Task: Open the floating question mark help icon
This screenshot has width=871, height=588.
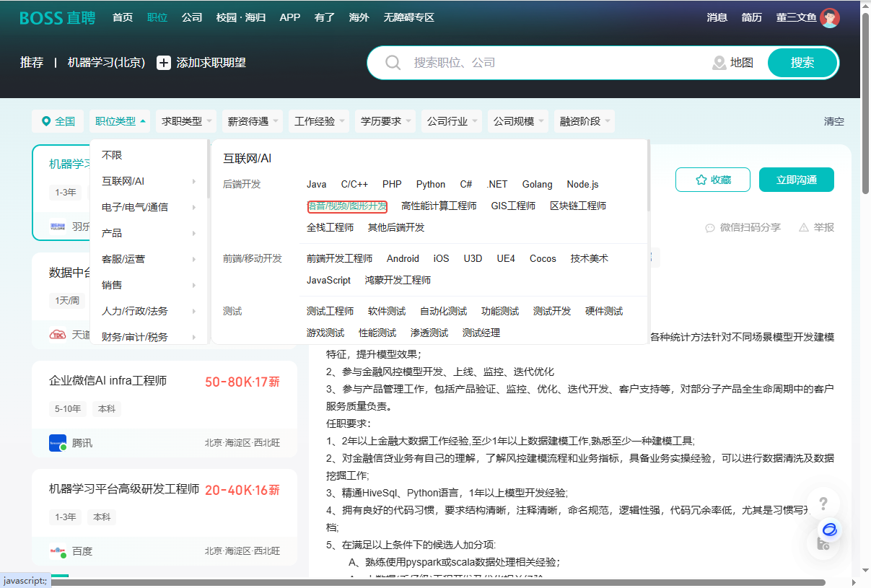Action: click(823, 504)
